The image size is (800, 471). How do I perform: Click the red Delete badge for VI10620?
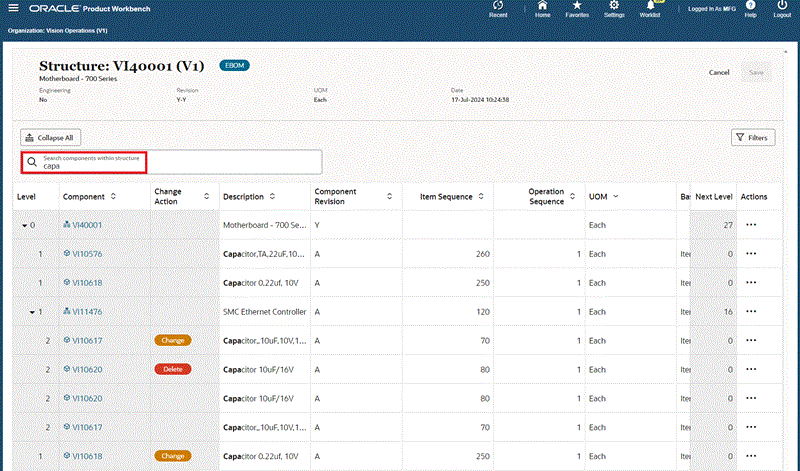[x=173, y=369]
